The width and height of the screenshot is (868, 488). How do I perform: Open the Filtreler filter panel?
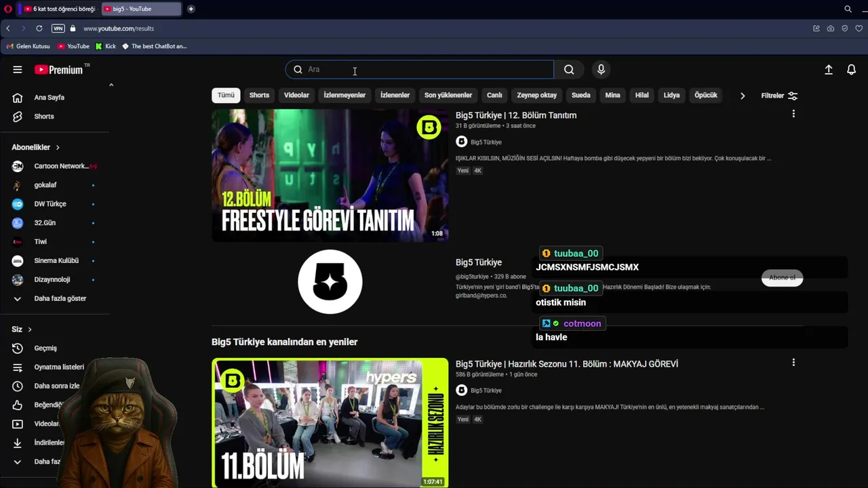pyautogui.click(x=779, y=96)
